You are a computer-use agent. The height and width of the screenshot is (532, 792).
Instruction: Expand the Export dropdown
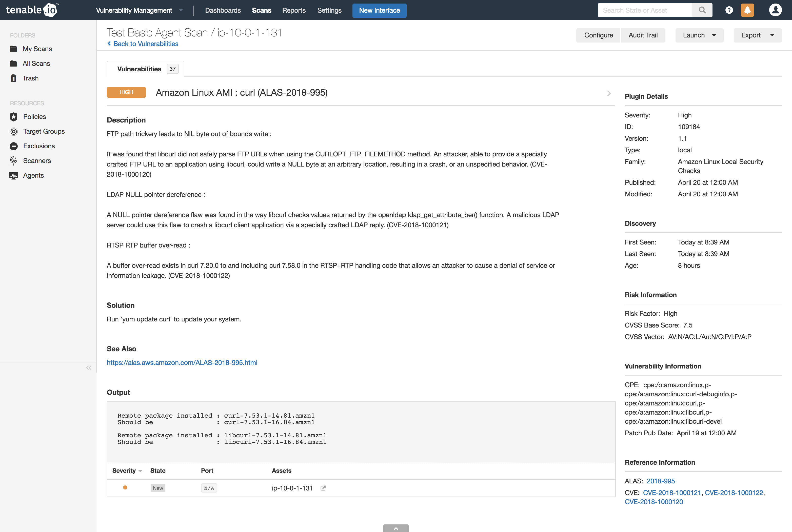757,35
